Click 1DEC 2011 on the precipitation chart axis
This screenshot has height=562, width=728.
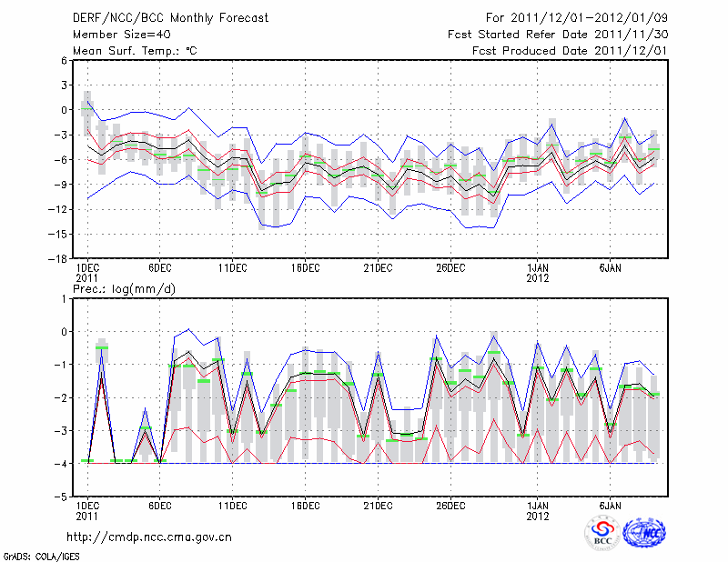click(87, 510)
